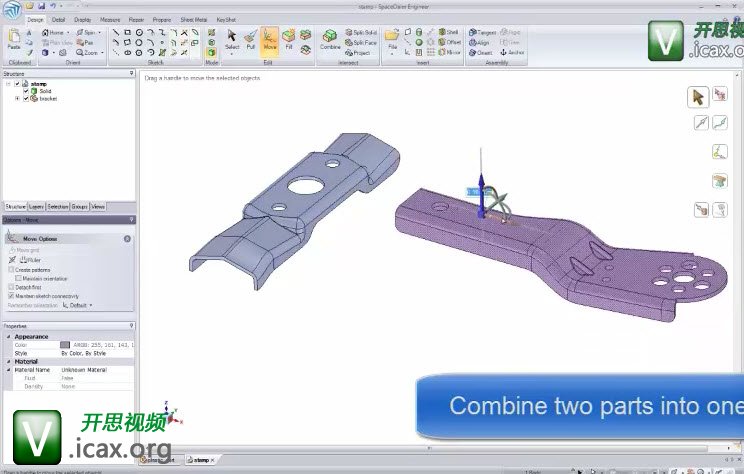Screen dimensions: 744x474
Task: Collapse the atomp root node
Action: click(8, 84)
